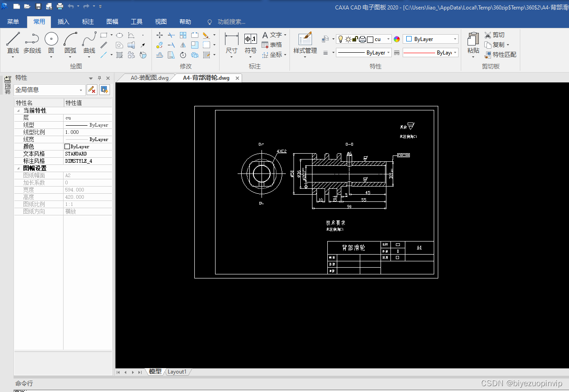Toggle pin on 特性 panel
This screenshot has height=392, width=569.
click(100, 78)
